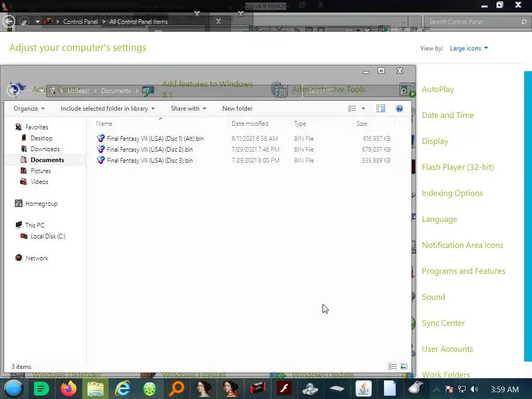Open Flash Player taskbar icon
This screenshot has height=399, width=532.
click(284, 389)
